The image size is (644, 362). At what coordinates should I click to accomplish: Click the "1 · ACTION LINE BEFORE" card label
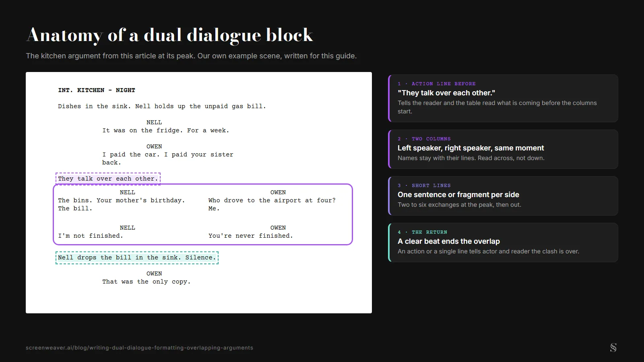(437, 84)
